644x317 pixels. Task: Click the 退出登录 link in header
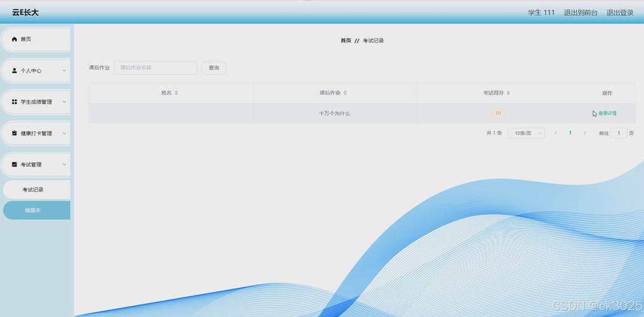point(619,13)
